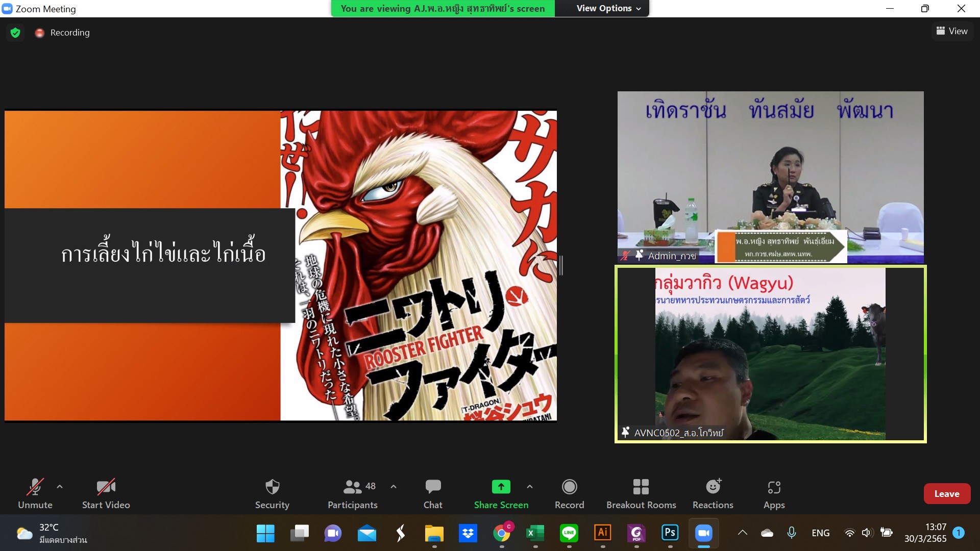Open Task View in taskbar

[x=299, y=533]
